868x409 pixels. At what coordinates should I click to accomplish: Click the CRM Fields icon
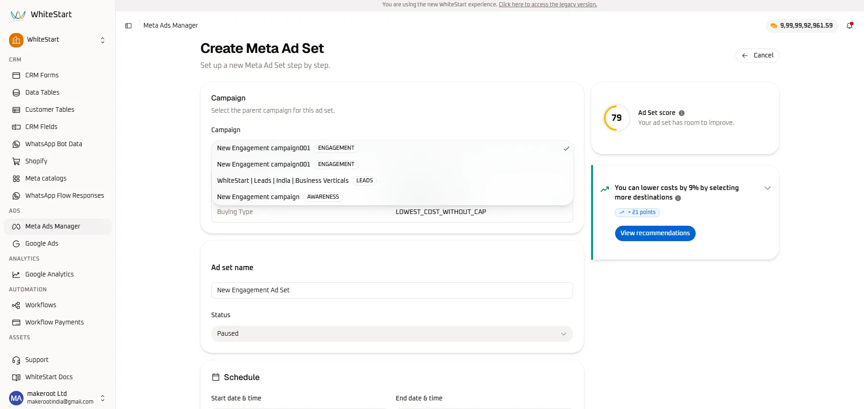[x=16, y=127]
